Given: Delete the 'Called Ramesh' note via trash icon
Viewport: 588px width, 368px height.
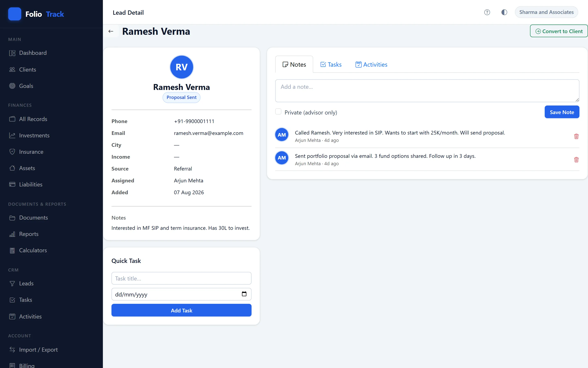Looking at the screenshot, I should coord(576,136).
